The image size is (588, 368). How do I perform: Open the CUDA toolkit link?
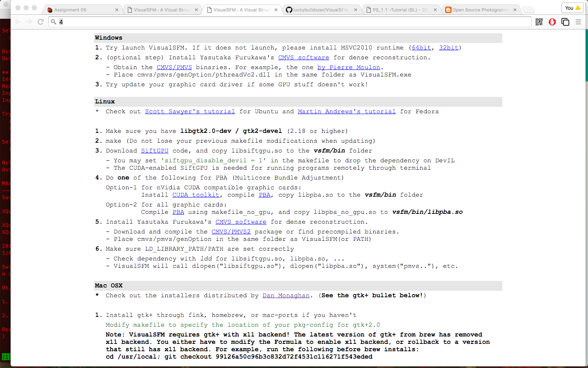[196, 195]
